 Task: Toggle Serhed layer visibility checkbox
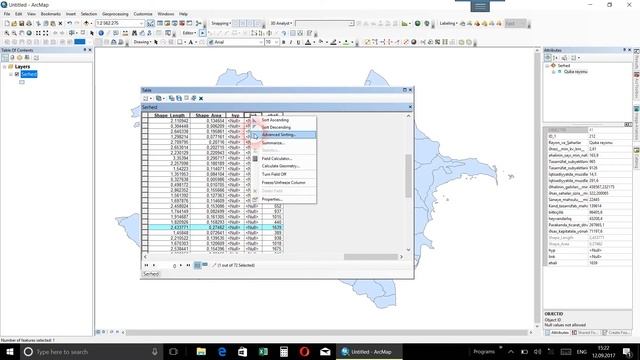tap(17, 74)
